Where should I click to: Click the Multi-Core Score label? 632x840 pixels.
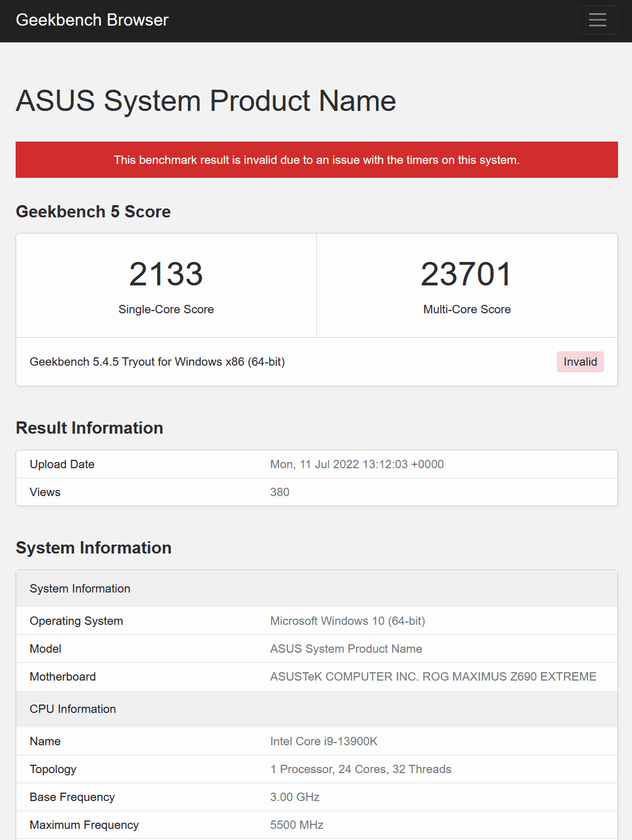[x=467, y=309]
